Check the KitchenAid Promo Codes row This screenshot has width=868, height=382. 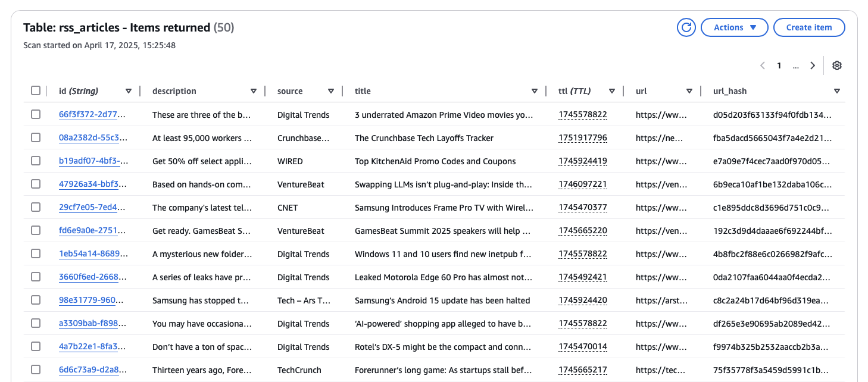36,161
